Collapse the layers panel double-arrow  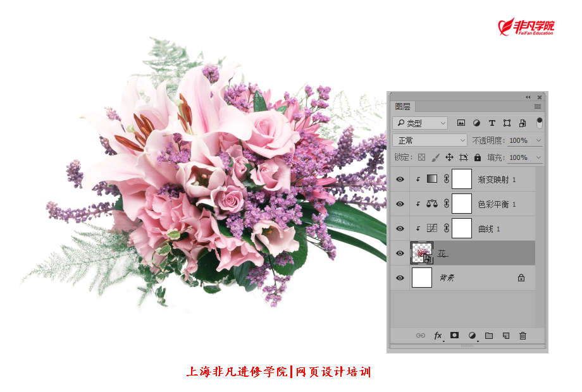(528, 97)
